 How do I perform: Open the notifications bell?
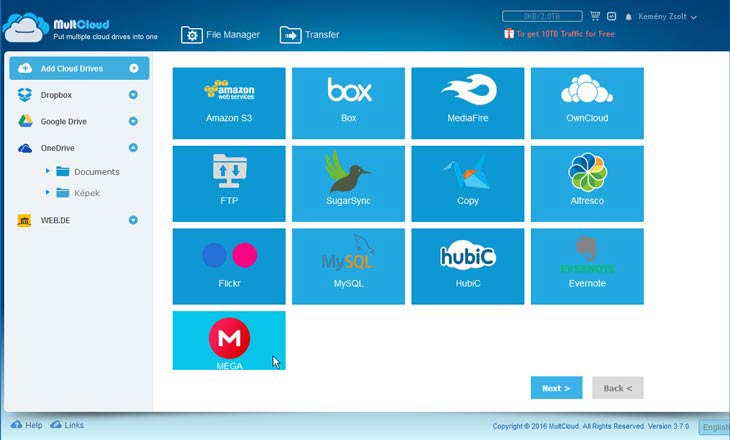pos(628,17)
